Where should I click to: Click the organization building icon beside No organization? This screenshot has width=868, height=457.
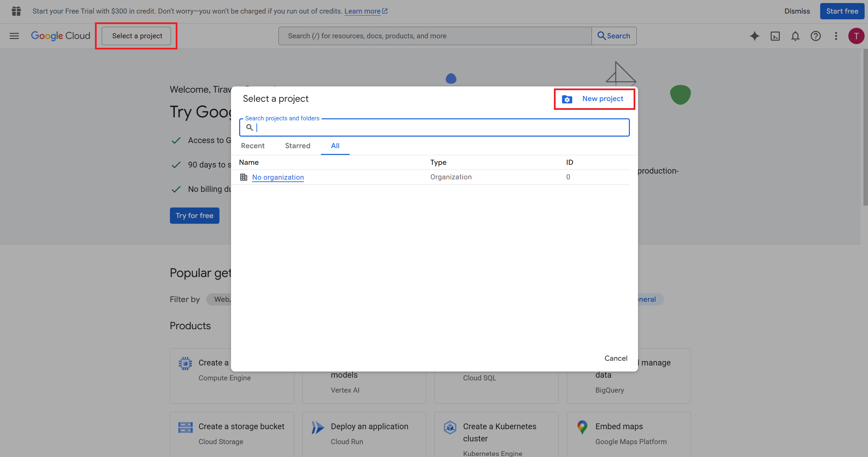click(x=244, y=177)
